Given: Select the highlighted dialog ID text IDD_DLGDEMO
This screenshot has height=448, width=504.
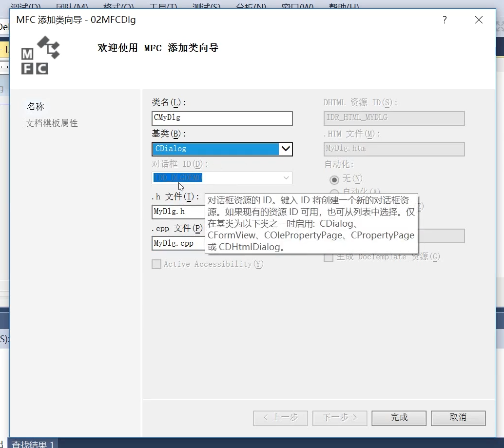Looking at the screenshot, I should [x=178, y=177].
